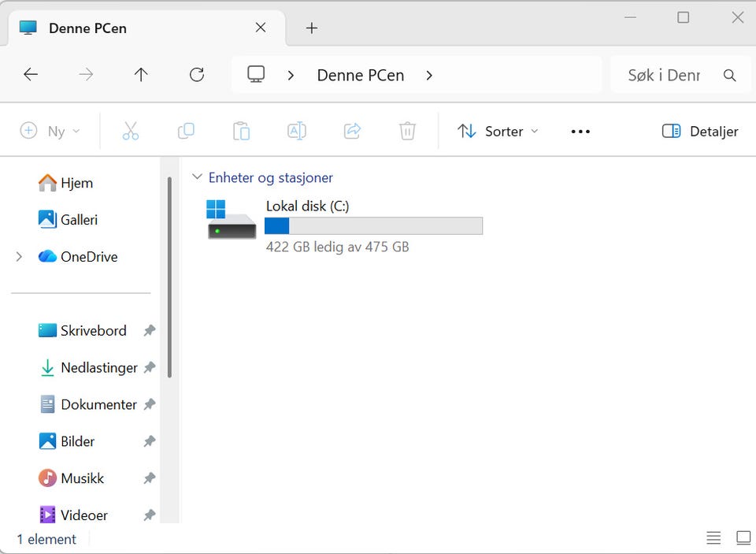
Task: Select the Lokal disk (C:) drive
Action: click(x=344, y=226)
